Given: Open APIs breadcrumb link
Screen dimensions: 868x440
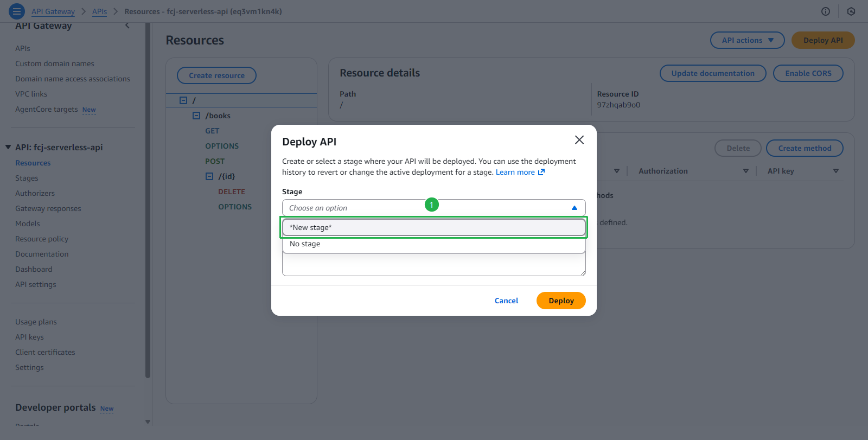Looking at the screenshot, I should [x=99, y=11].
